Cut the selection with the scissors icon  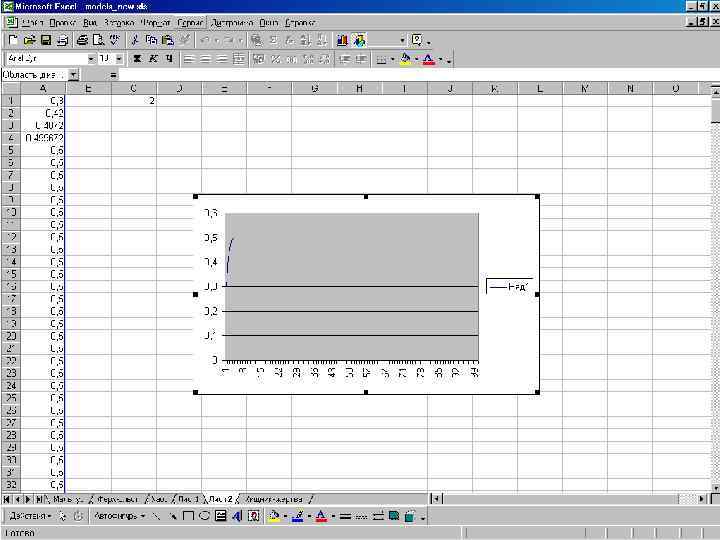point(135,40)
